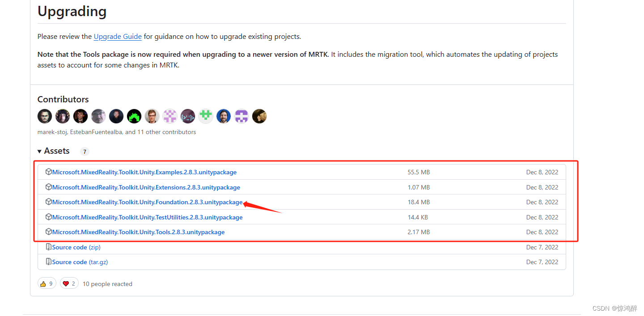The width and height of the screenshot is (644, 316).
Task: Click the package icon beside Examples unitypackage
Action: point(48,172)
